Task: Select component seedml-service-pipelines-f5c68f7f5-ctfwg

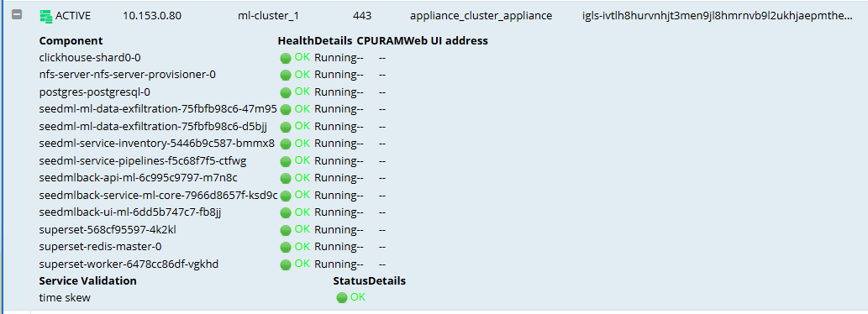Action: (x=143, y=161)
